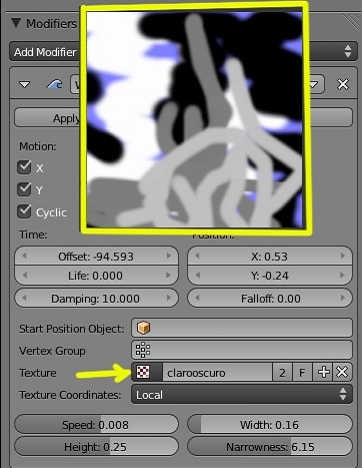The width and height of the screenshot is (362, 468).
Task: Click the Life 0.000 field
Action: click(x=96, y=275)
